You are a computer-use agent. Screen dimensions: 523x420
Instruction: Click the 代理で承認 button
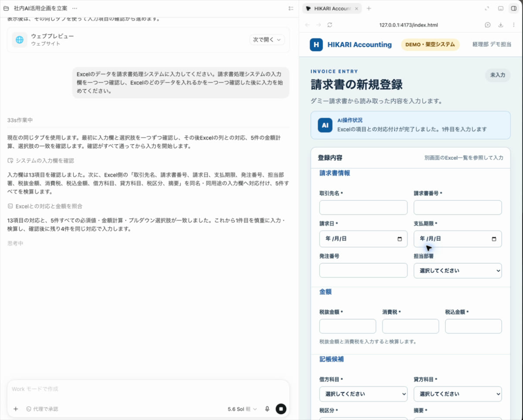[42, 409]
